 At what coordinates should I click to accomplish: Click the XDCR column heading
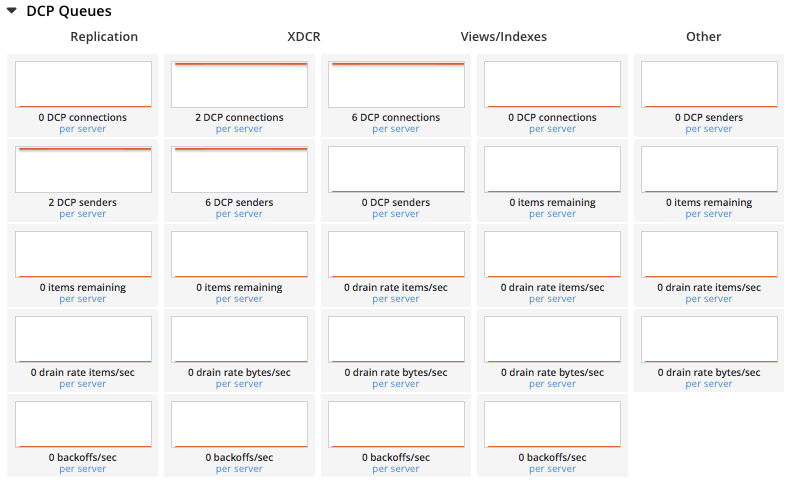pyautogui.click(x=303, y=37)
